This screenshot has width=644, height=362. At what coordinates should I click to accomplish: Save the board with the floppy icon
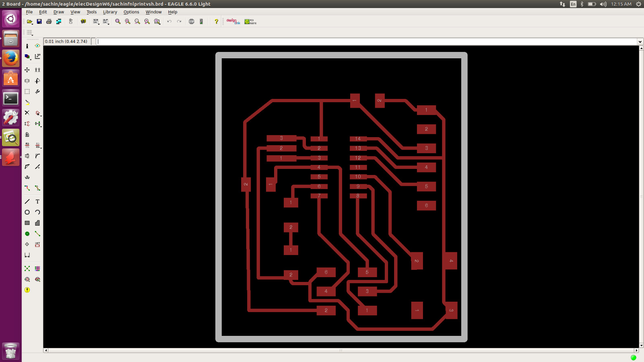[x=39, y=21]
